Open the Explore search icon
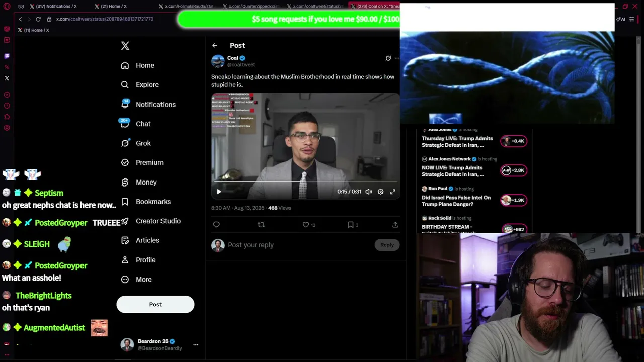The height and width of the screenshot is (362, 644). point(125,85)
